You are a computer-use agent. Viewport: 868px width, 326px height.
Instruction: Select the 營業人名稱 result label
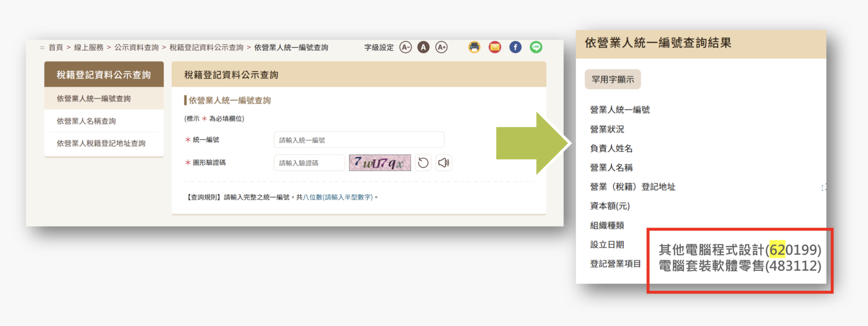[611, 168]
